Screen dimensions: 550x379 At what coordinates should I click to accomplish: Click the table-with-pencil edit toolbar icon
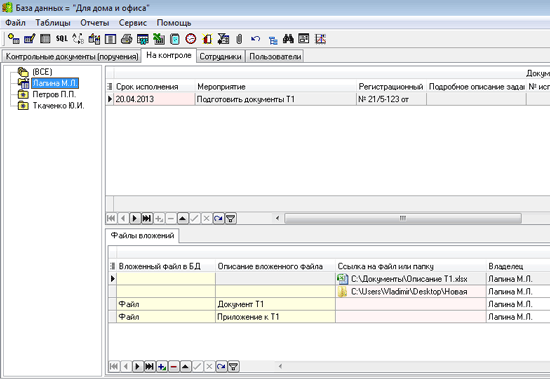tap(30, 39)
